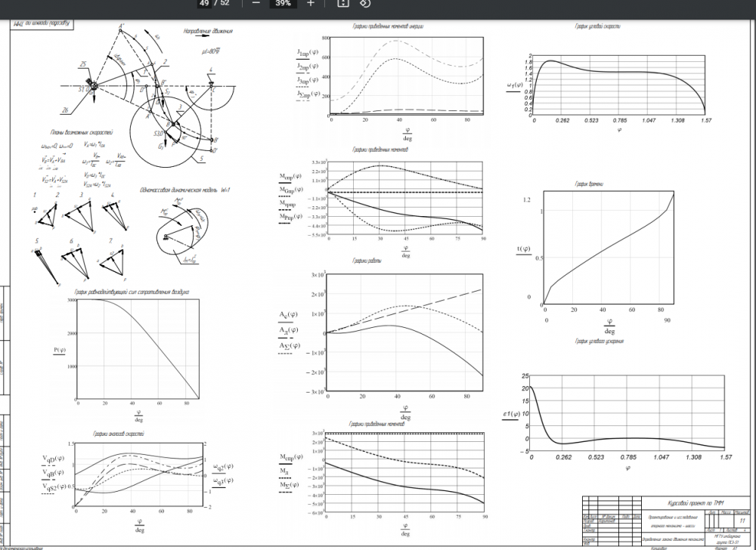Click the 'График угловой скорости' title
This screenshot has width=756, height=550.
pos(597,26)
